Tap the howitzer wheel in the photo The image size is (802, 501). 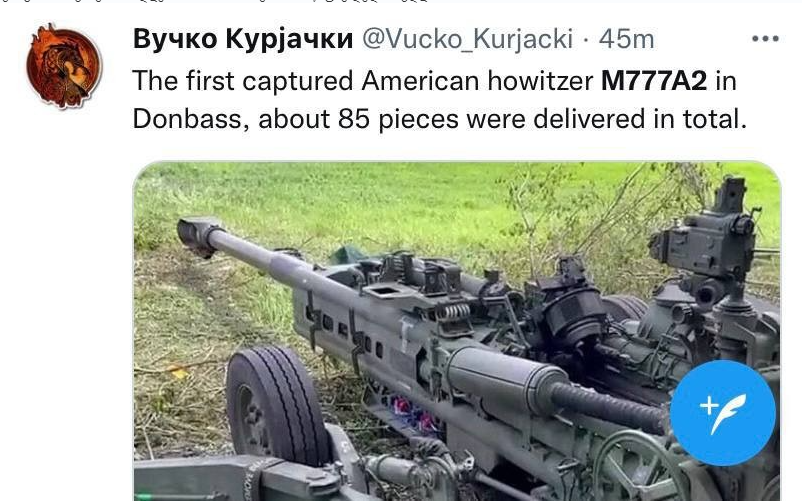(x=276, y=405)
